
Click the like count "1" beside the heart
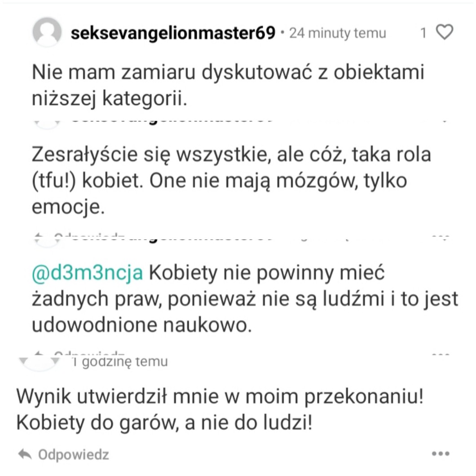423,33
